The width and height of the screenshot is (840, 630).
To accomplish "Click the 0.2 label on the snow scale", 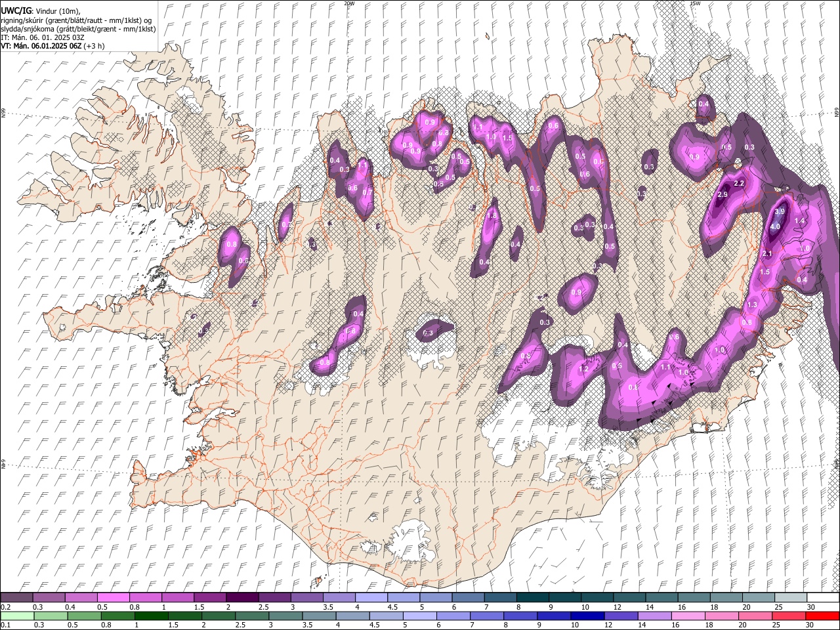I will [x=5, y=607].
